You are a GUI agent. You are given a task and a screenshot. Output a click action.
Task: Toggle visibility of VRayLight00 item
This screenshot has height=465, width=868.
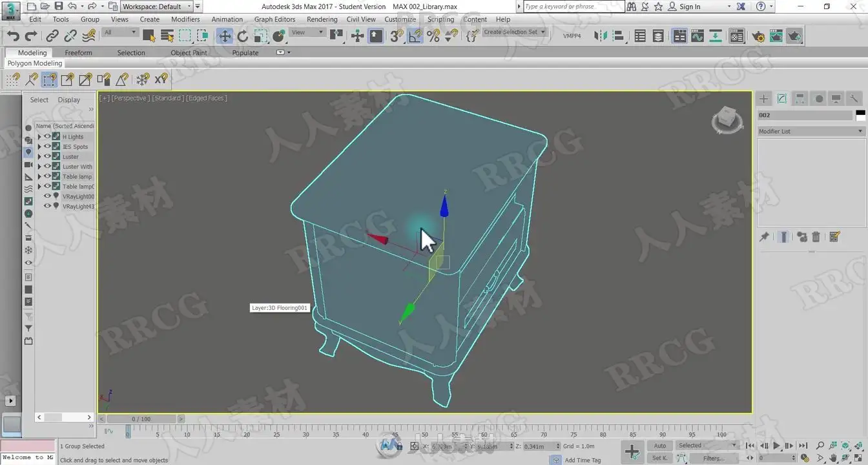point(47,196)
